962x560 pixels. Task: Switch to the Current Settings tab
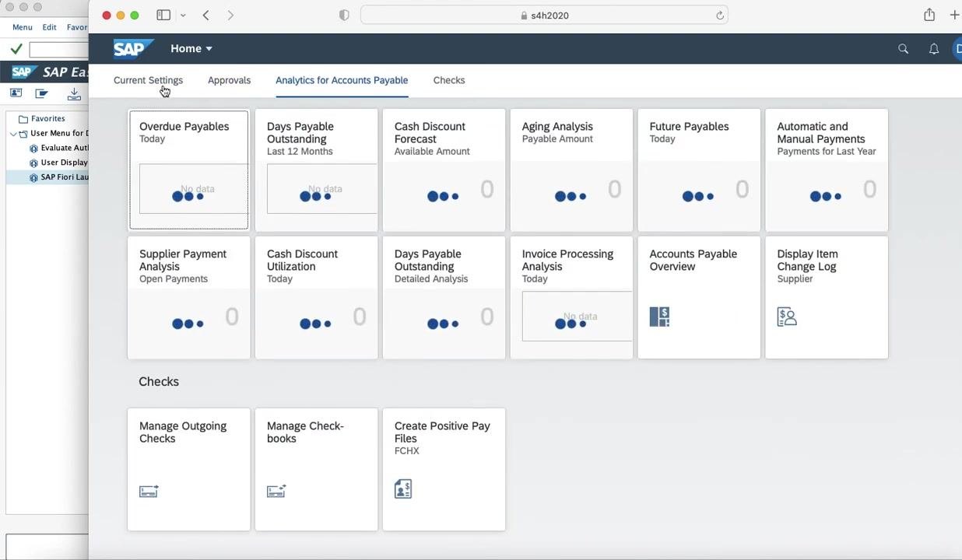[x=148, y=80]
